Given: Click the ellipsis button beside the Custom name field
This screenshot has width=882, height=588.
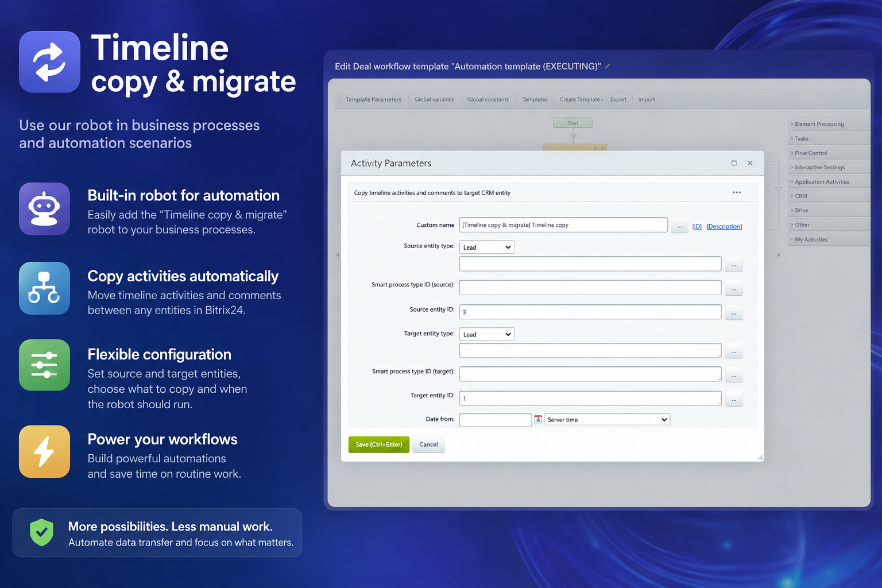Looking at the screenshot, I should [x=679, y=226].
